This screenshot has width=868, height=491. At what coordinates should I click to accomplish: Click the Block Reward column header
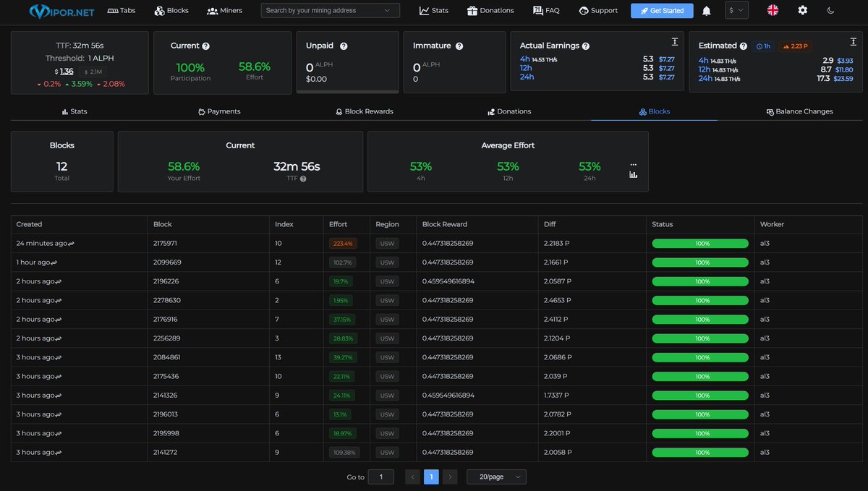pyautogui.click(x=445, y=224)
